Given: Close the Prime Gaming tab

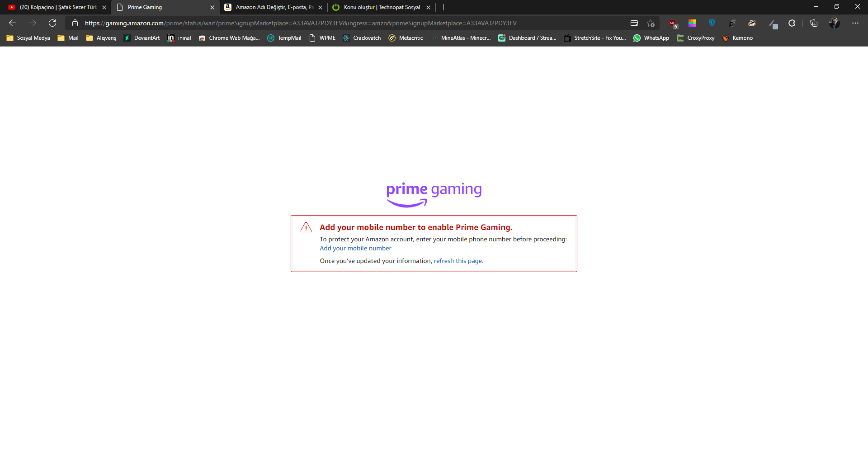Looking at the screenshot, I should click(212, 7).
